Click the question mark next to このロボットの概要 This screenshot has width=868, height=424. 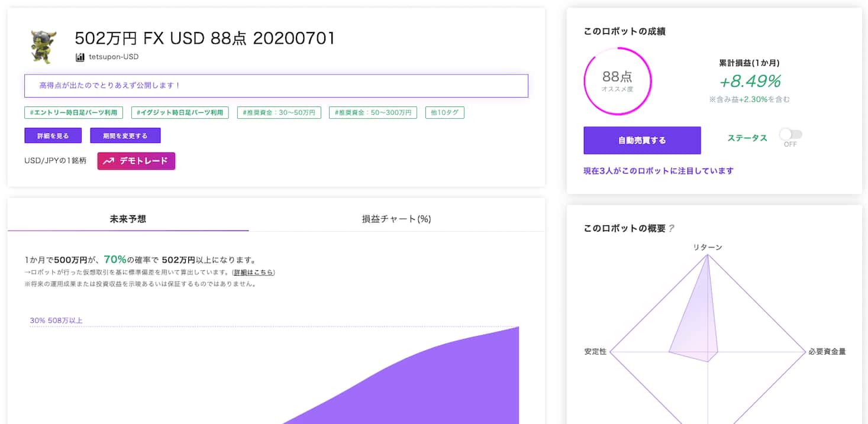click(x=671, y=228)
